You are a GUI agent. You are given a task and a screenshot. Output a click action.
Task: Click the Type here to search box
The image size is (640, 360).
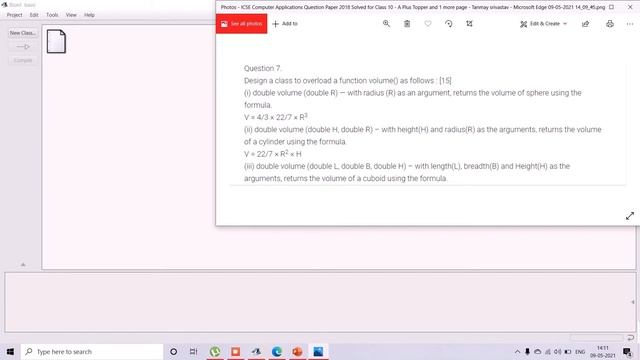(x=92, y=351)
